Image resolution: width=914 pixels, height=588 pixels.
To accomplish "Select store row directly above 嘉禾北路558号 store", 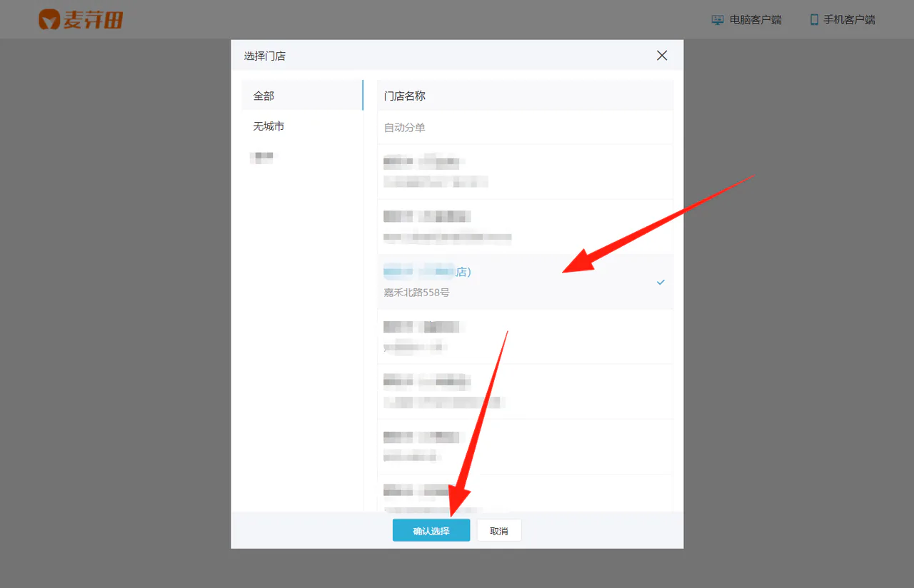I will (x=525, y=227).
